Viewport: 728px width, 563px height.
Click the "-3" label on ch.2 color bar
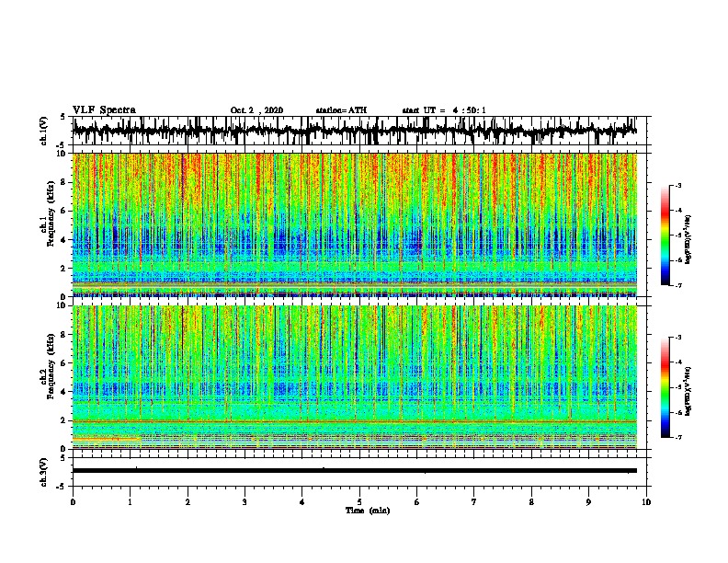click(677, 338)
